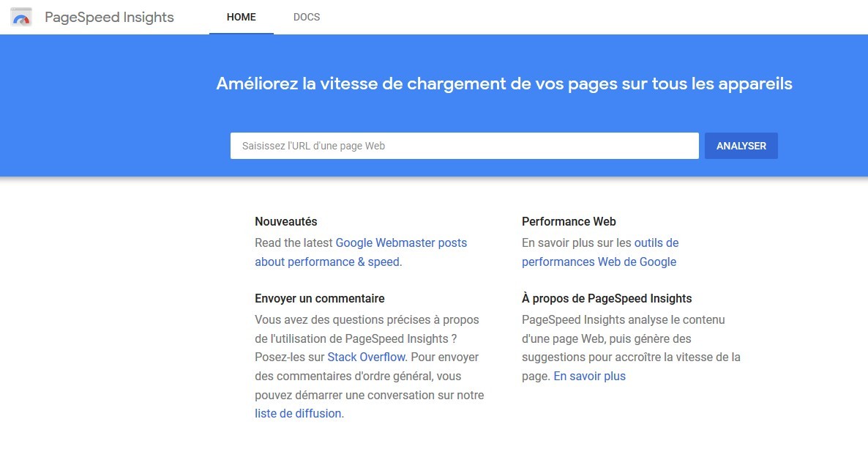Click the "Read the latest" text
This screenshot has height=471, width=868.
pos(293,242)
